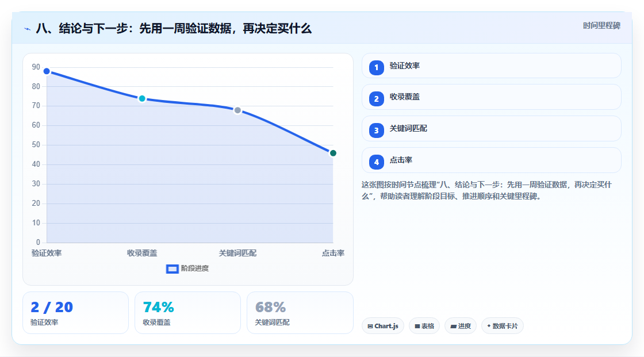Click the 时间里程碑 label in header
This screenshot has width=644, height=357.
coord(601,25)
